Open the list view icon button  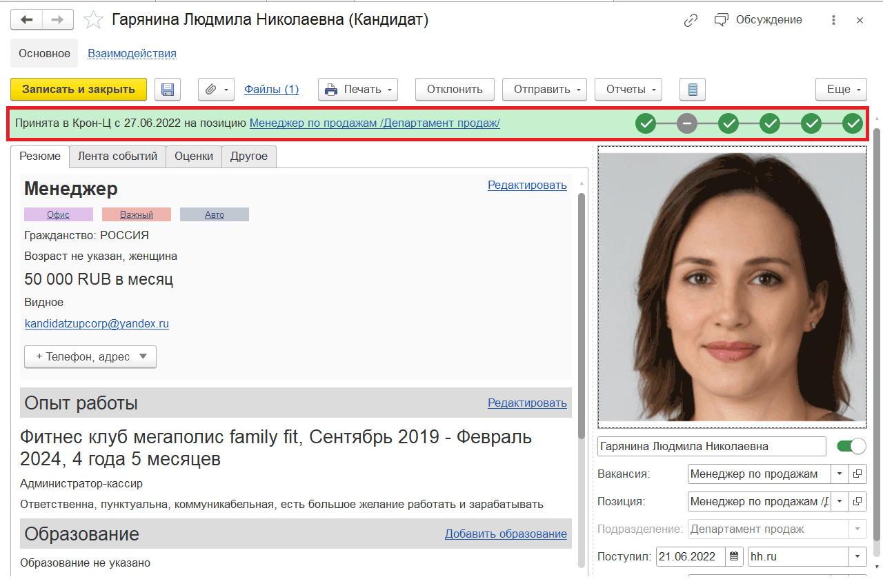(x=693, y=89)
